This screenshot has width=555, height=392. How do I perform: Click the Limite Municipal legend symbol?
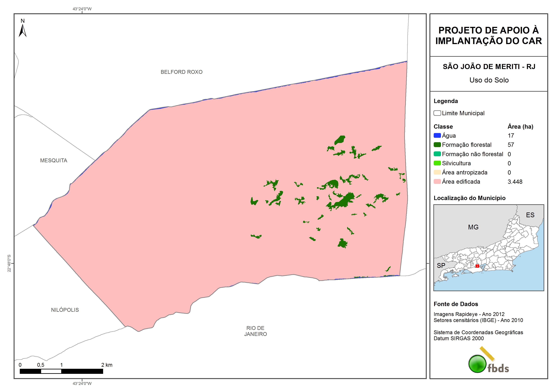tap(437, 113)
